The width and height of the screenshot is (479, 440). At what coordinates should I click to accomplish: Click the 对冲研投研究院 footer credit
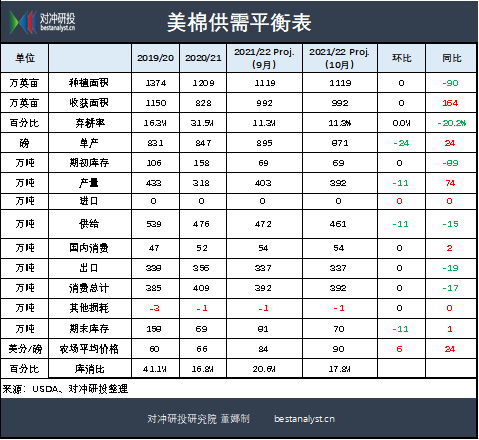[x=198, y=419]
